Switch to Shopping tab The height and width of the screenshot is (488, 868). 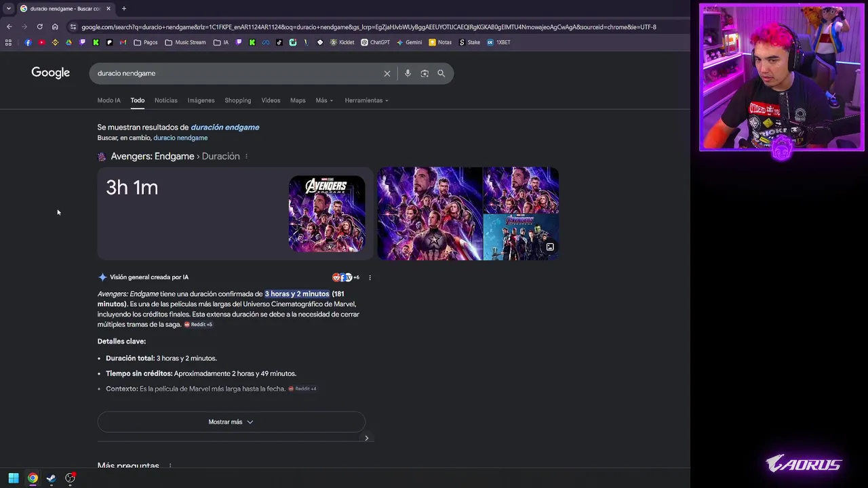[x=237, y=100]
